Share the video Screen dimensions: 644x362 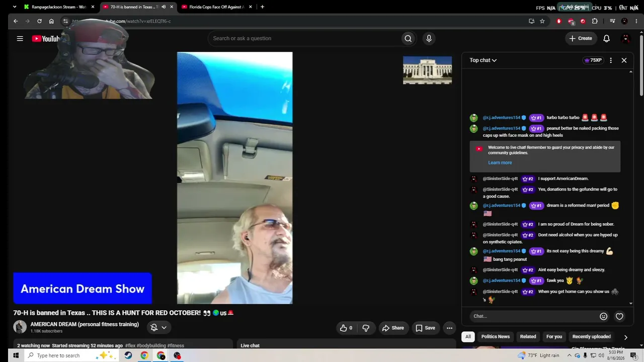pyautogui.click(x=392, y=328)
